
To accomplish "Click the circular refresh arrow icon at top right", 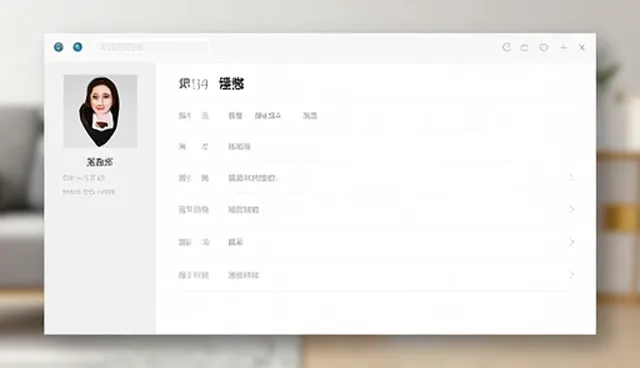I will pyautogui.click(x=507, y=47).
